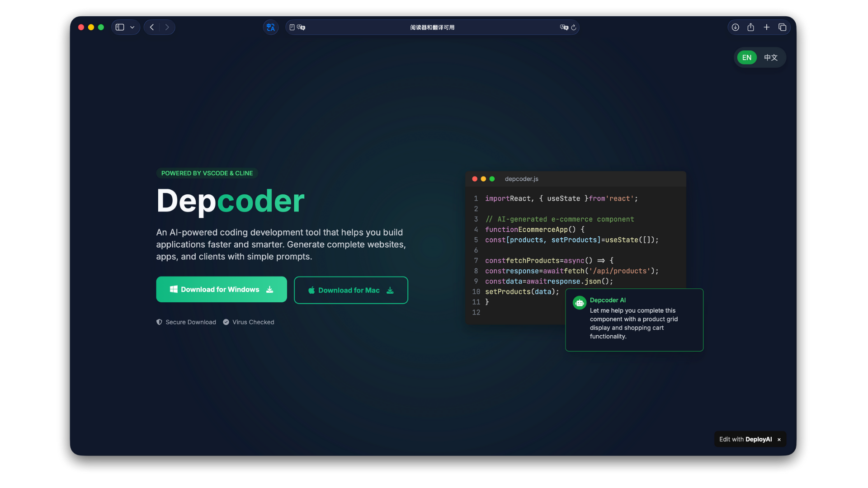Click the reload page icon
The width and height of the screenshot is (868, 488).
click(x=574, y=27)
